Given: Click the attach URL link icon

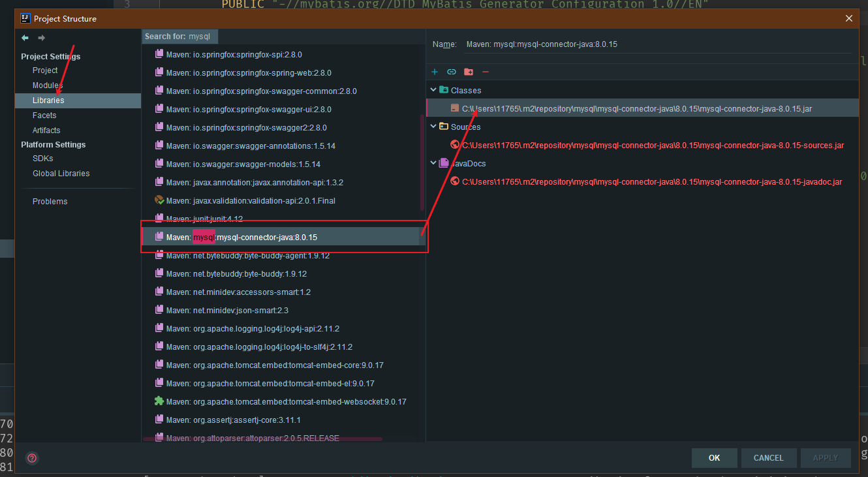Looking at the screenshot, I should (451, 72).
